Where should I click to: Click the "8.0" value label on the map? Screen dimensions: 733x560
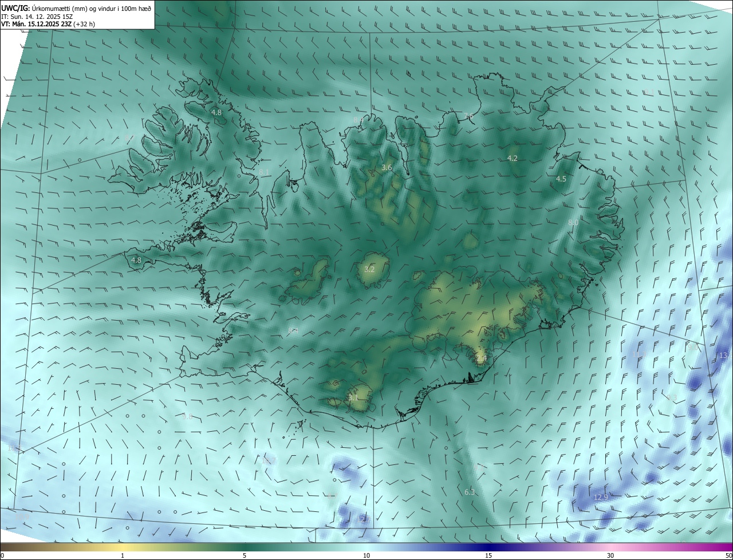[x=573, y=222]
